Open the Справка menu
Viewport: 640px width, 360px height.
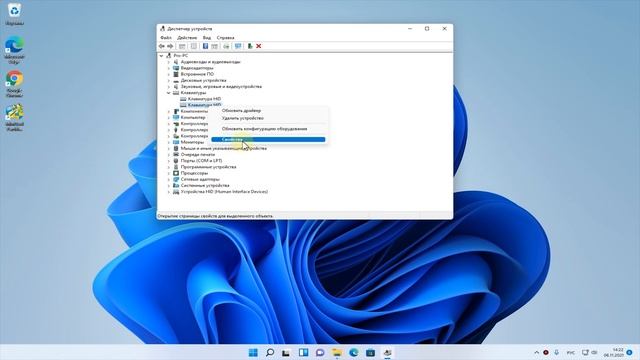[x=225, y=38]
